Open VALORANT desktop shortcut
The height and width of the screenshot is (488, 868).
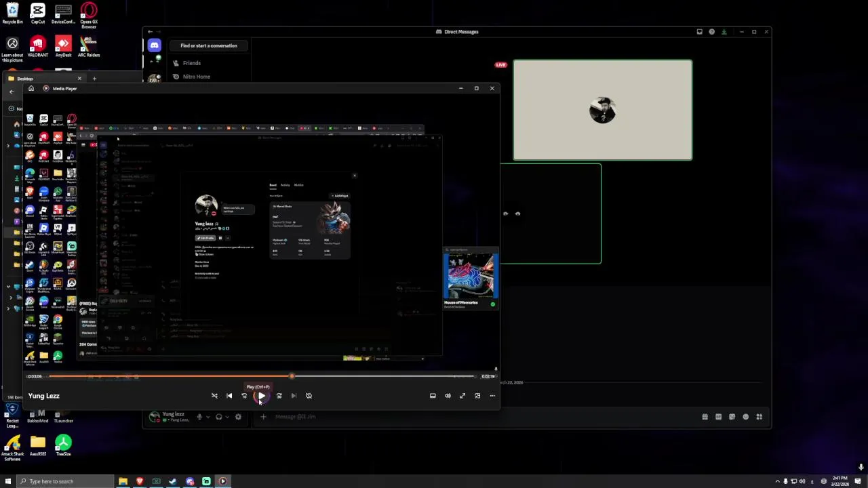[x=37, y=47]
